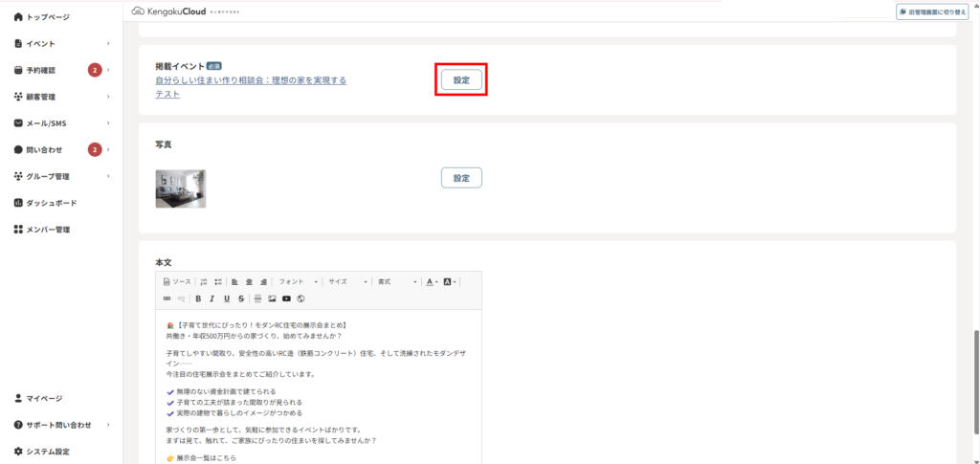980x464 pixels.
Task: Center-align text in the editor
Action: [x=250, y=282]
